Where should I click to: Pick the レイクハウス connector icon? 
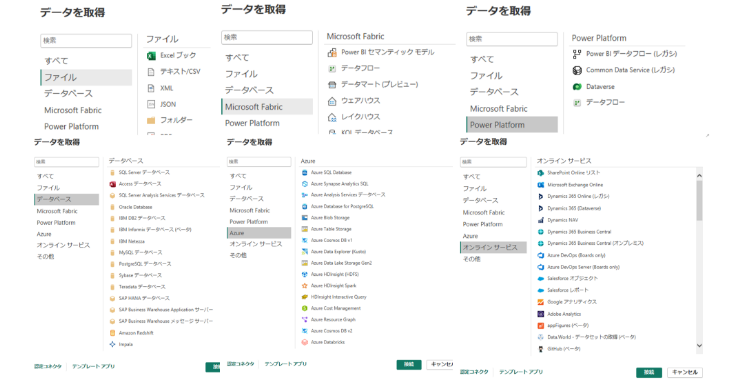pyautogui.click(x=332, y=117)
